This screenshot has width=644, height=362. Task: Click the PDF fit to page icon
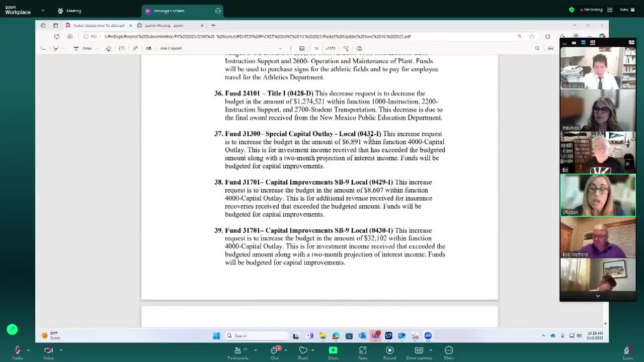click(302, 48)
